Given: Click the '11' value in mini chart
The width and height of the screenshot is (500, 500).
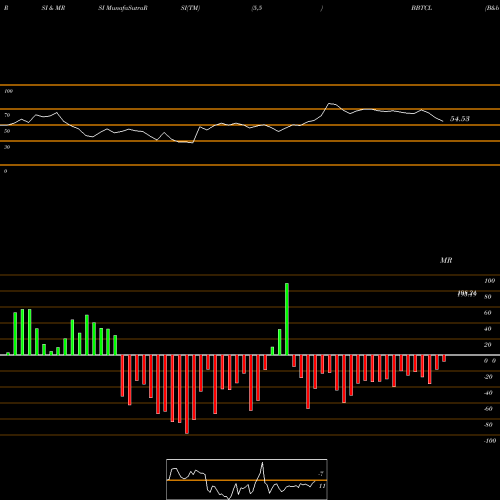Looking at the screenshot, I should [x=322, y=486].
